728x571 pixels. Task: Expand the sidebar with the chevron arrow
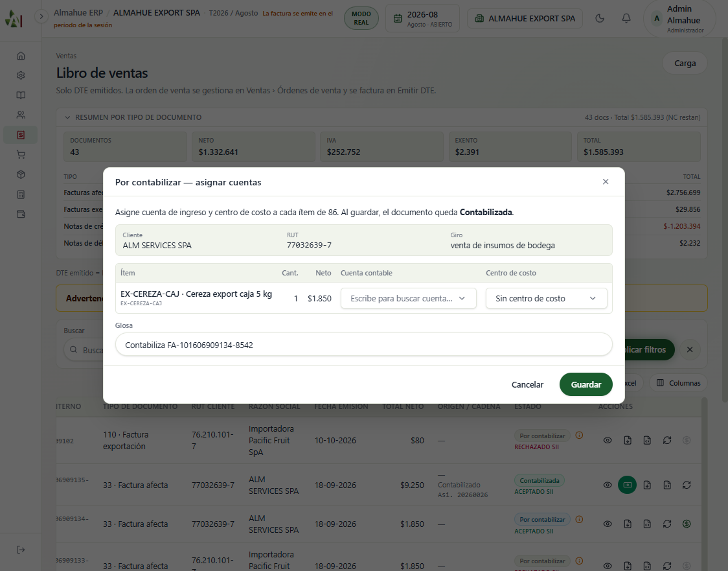click(41, 17)
